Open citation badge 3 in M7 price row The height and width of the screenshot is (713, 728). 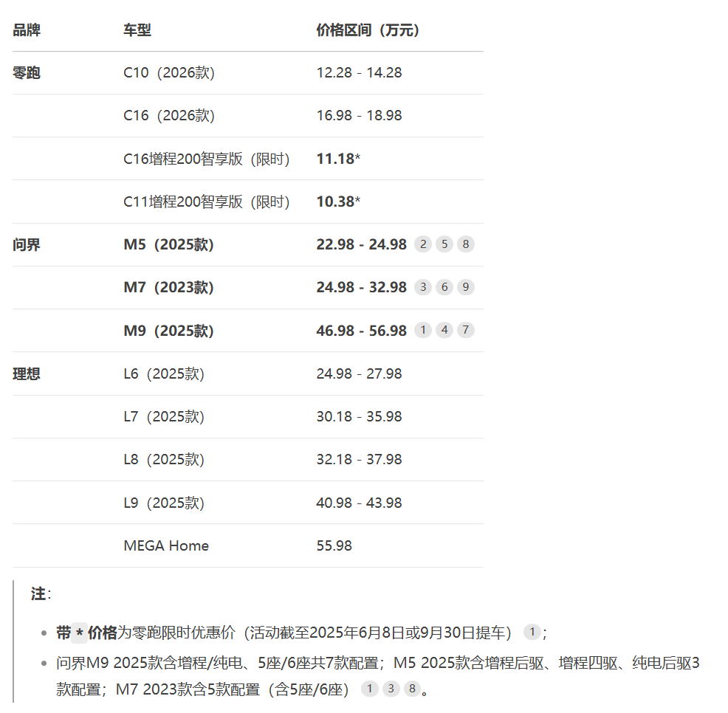pyautogui.click(x=423, y=287)
